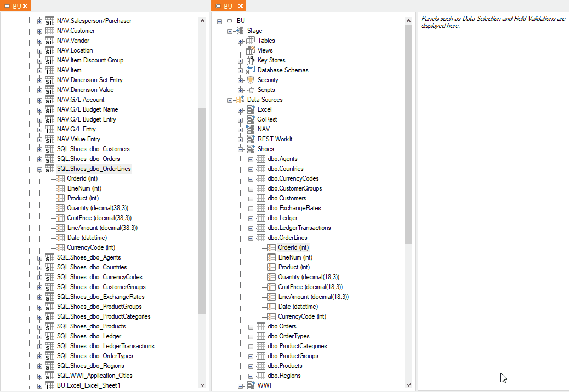Click the Excel data source icon
Screen dimensions: 569x392
pyautogui.click(x=251, y=109)
